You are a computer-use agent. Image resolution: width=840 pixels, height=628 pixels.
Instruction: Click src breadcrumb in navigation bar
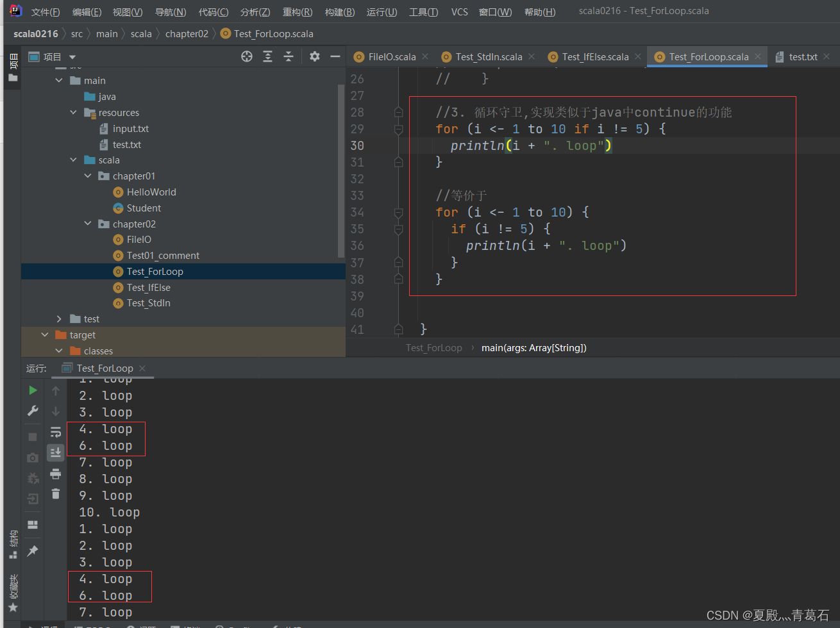pos(77,34)
